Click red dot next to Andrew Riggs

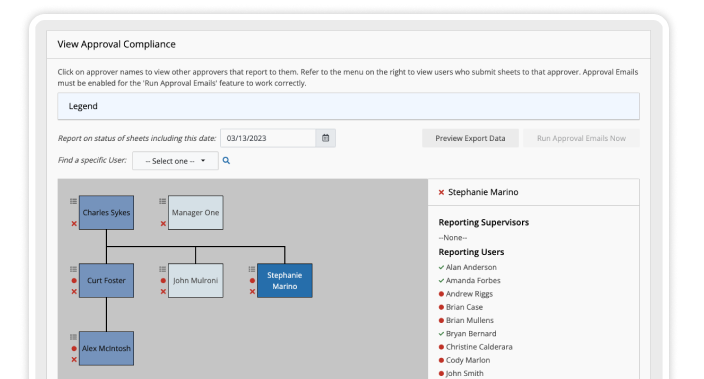(x=441, y=294)
